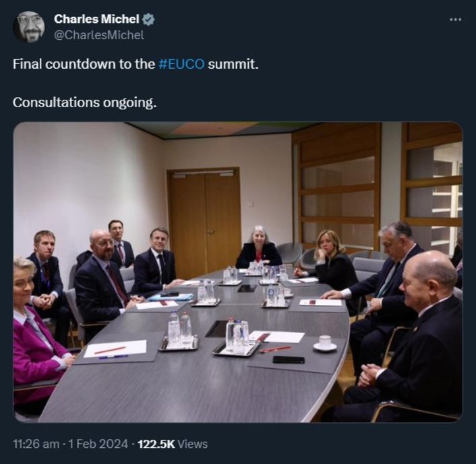Click the blue verified badge icon
The height and width of the screenshot is (464, 476).
[x=148, y=20]
